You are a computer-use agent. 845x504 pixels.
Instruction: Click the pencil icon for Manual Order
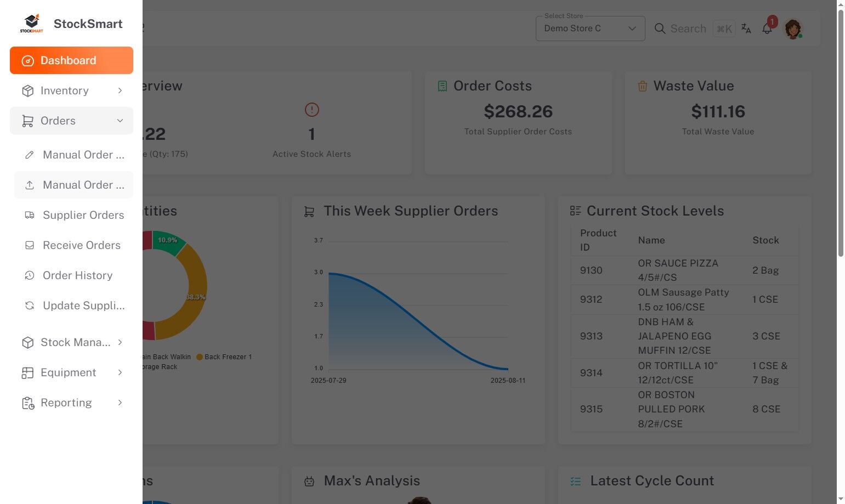pos(30,155)
